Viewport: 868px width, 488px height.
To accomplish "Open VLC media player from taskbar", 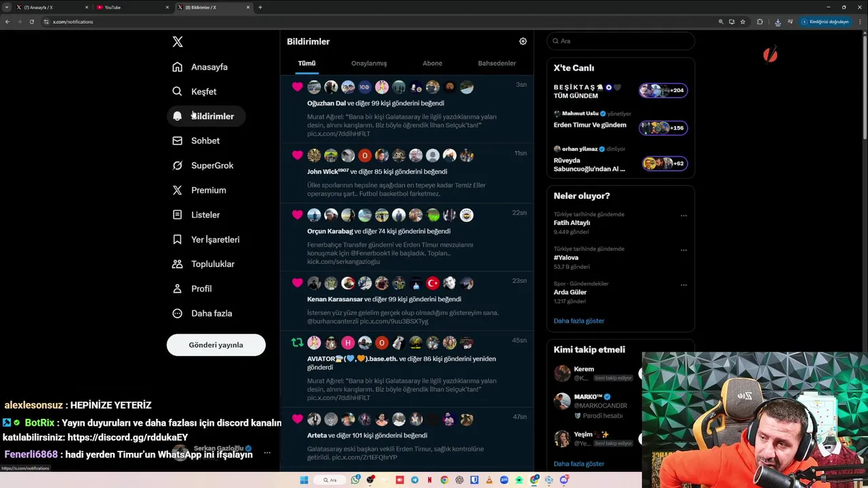I will [x=489, y=480].
